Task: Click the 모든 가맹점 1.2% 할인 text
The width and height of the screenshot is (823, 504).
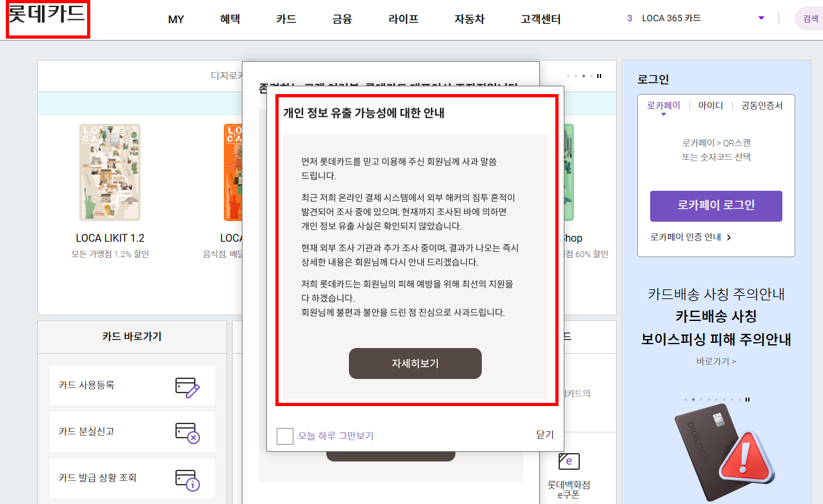Action: pyautogui.click(x=110, y=254)
